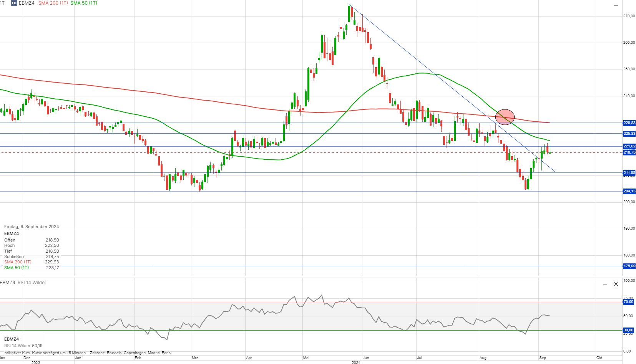This screenshot has width=636, height=364.
Task: Select the 175,99 horizontal line label
Action: [629, 266]
